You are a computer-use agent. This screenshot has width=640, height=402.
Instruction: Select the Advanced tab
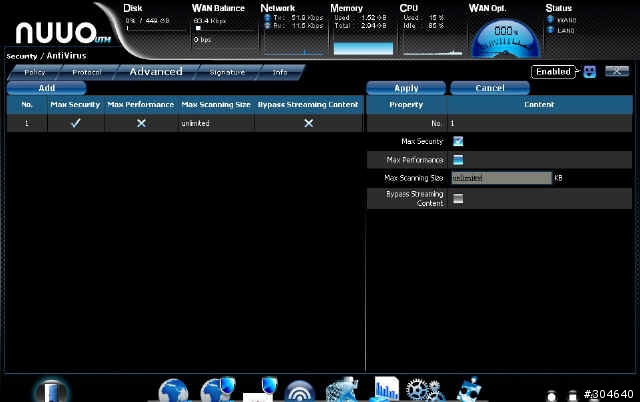point(156,72)
